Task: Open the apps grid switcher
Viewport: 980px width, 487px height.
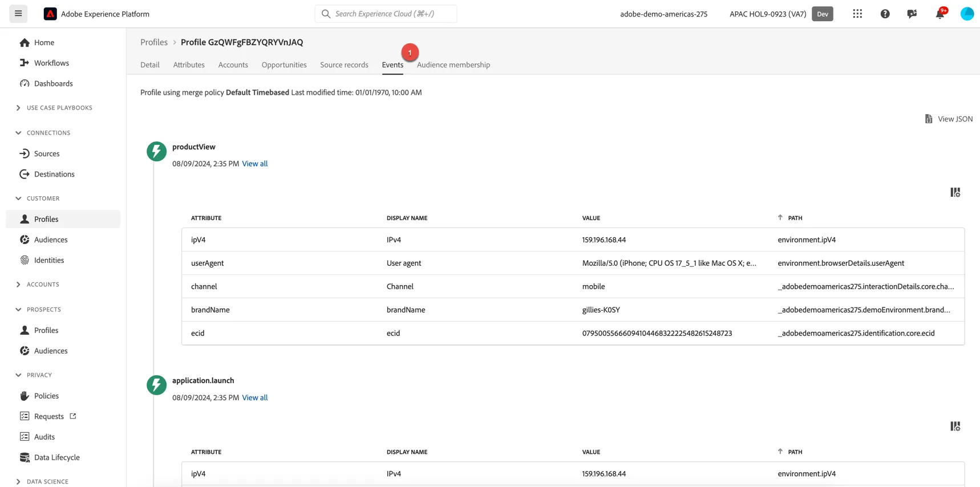Action: pos(857,14)
